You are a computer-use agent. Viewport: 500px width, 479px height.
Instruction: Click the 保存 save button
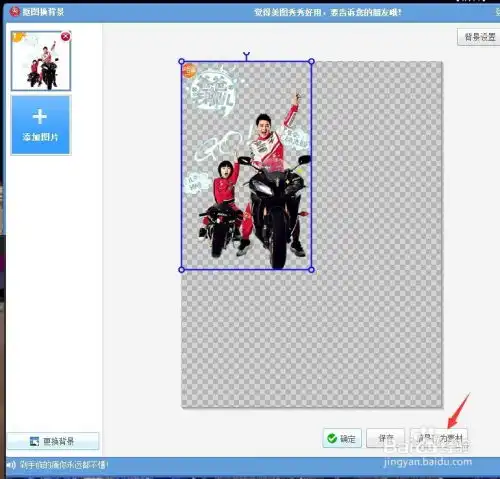click(x=385, y=438)
